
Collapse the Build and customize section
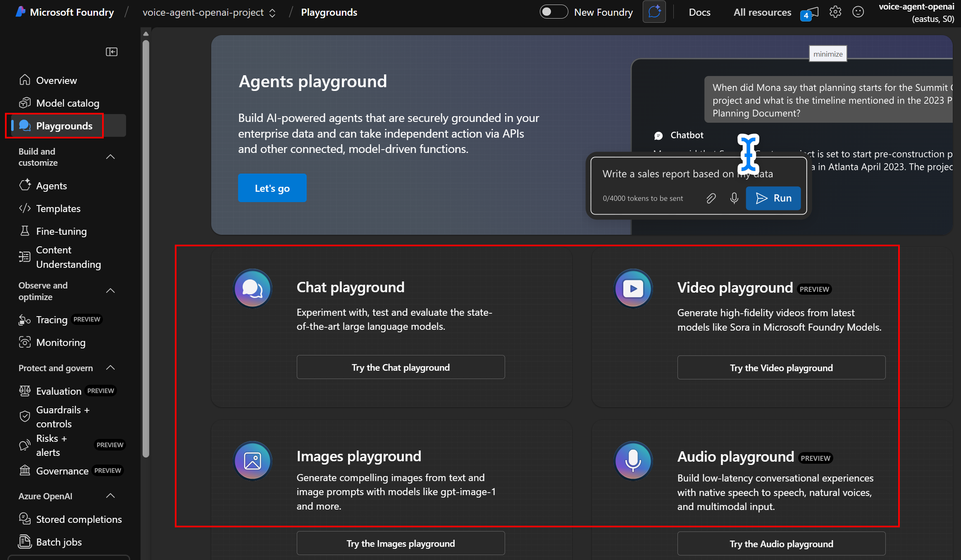[110, 157]
